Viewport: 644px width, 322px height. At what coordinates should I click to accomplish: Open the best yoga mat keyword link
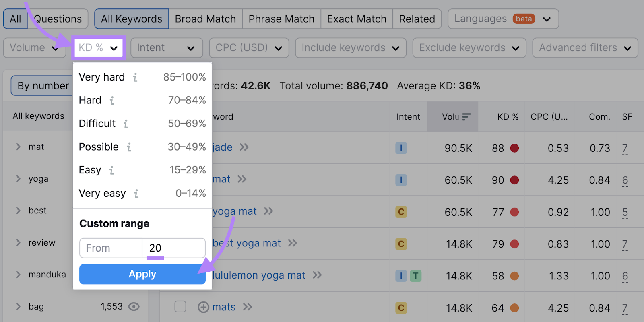[247, 243]
